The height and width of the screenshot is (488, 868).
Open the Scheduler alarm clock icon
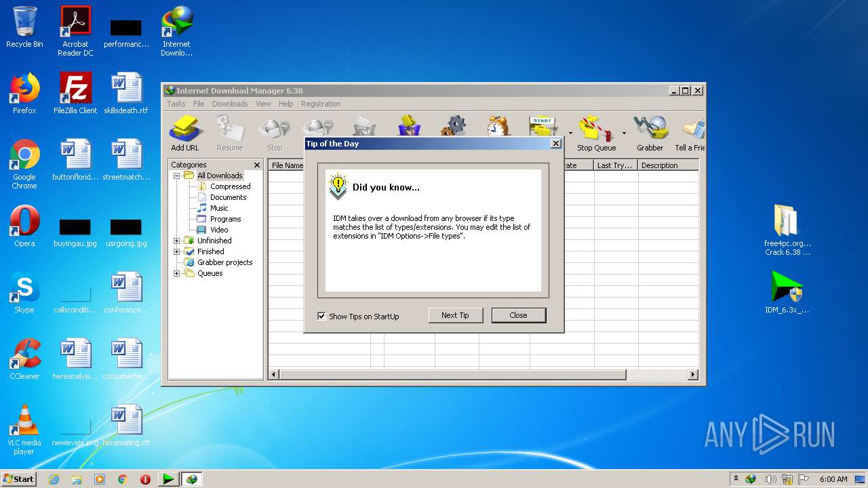pos(498,127)
